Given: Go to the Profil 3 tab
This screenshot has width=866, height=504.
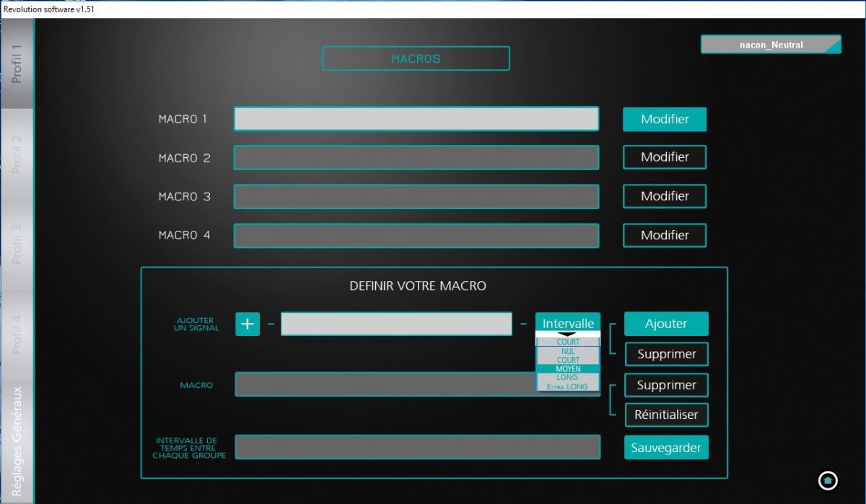Looking at the screenshot, I should pyautogui.click(x=17, y=244).
